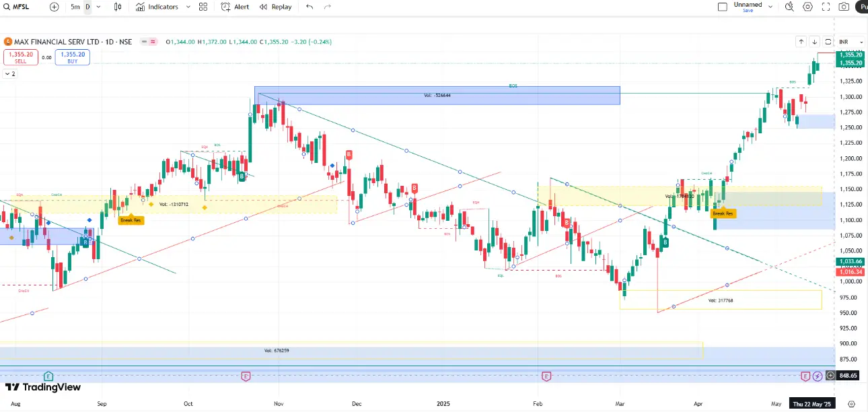Image resolution: width=868 pixels, height=412 pixels.
Task: Click the up arrow above the price scale
Action: click(x=801, y=42)
